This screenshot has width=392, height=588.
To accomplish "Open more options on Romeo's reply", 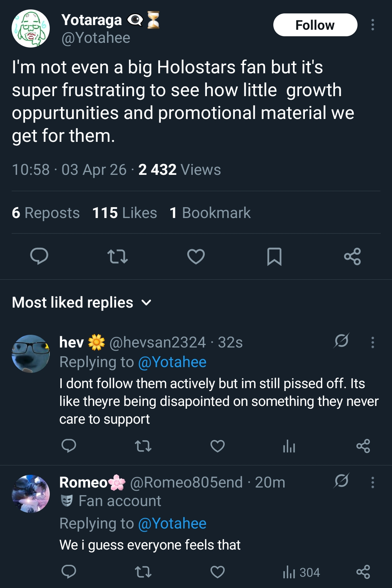I will 372,482.
